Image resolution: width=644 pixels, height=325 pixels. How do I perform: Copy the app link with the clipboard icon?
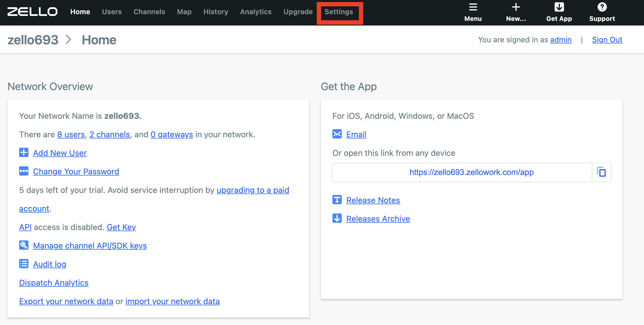pos(602,172)
